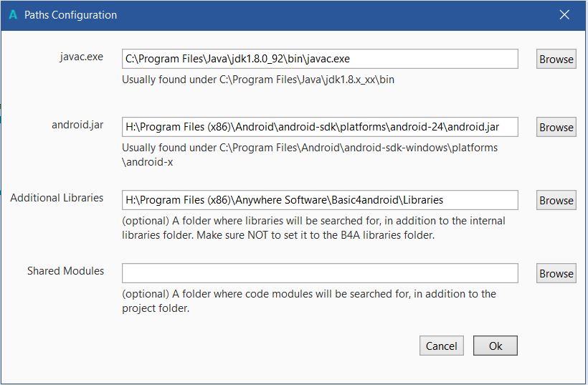Screen dimensions: 588x385
Task: Click the empty Shared Modules field
Action: [320, 273]
